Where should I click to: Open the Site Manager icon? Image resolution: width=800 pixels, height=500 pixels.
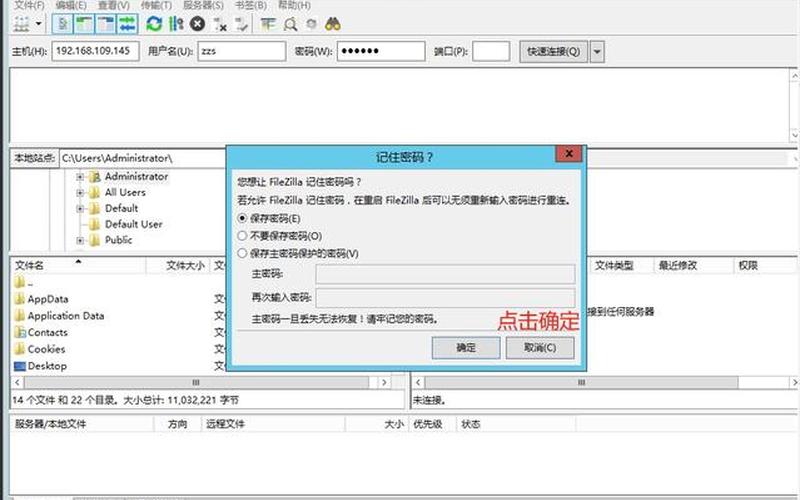[x=21, y=23]
